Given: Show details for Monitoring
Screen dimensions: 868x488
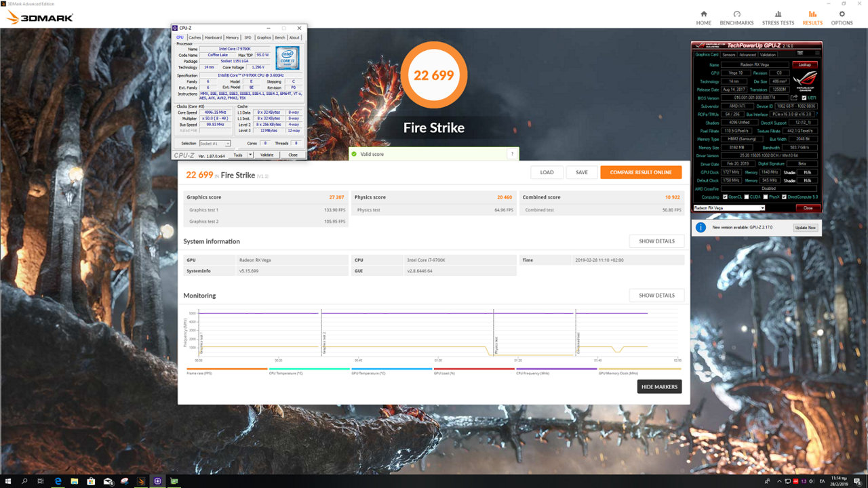Looking at the screenshot, I should 656,296.
